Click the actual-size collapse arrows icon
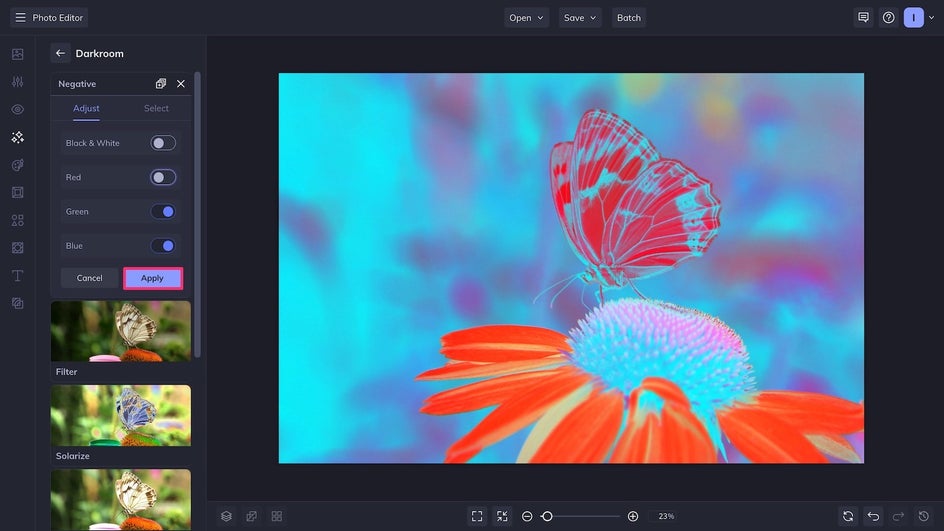This screenshot has width=944, height=531. pos(502,516)
